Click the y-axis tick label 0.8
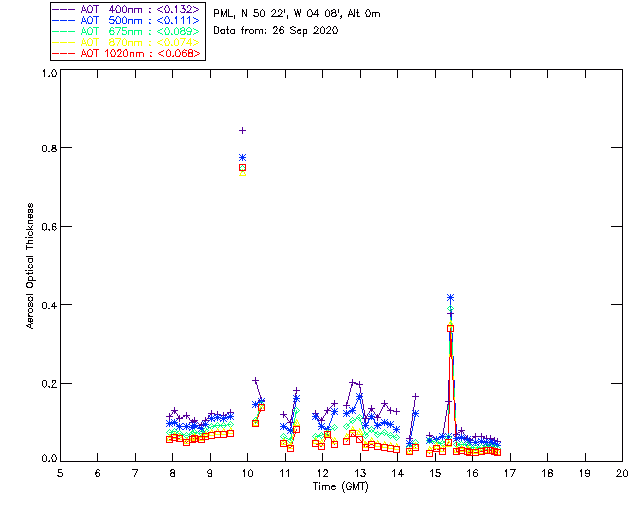This screenshot has width=640, height=512. [x=49, y=148]
